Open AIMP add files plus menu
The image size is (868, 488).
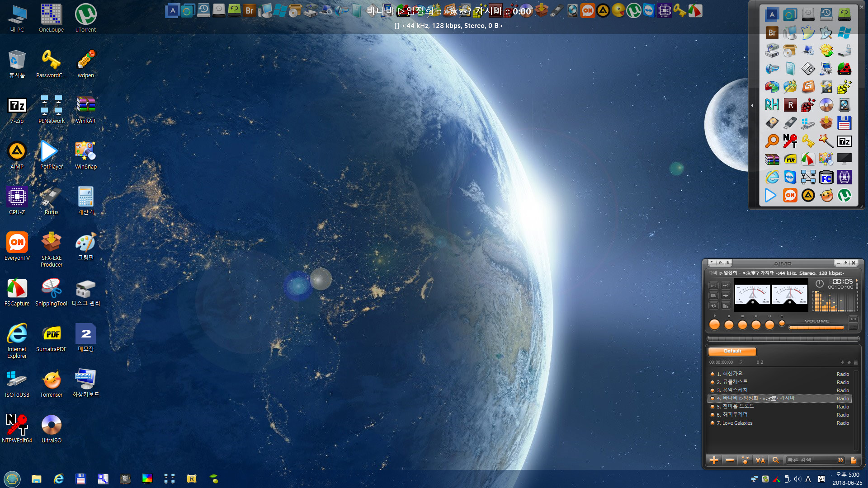pyautogui.click(x=714, y=460)
